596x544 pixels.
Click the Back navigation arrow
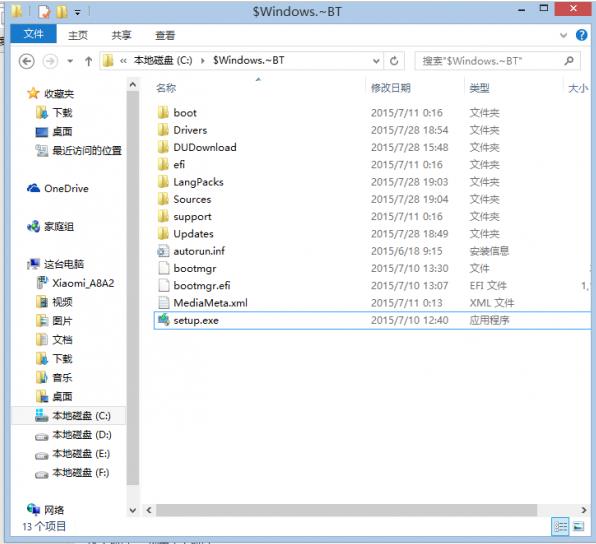click(x=27, y=61)
